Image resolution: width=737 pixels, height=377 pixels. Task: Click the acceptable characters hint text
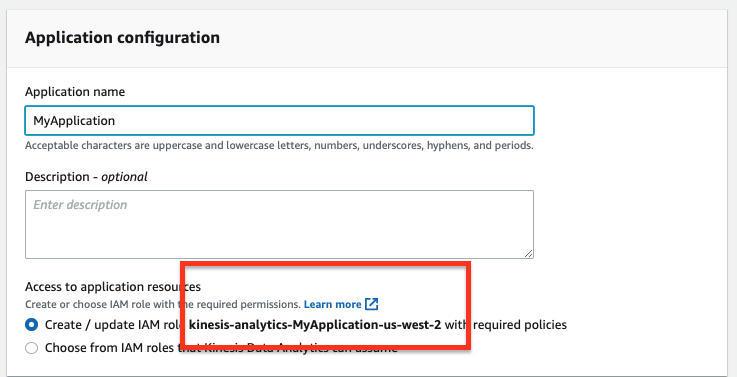tap(279, 146)
